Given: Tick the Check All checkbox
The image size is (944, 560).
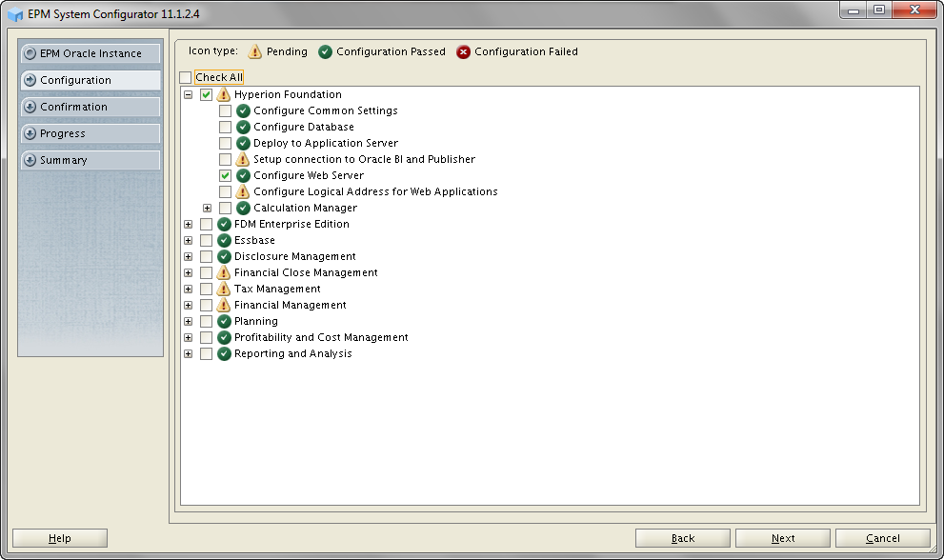Looking at the screenshot, I should pyautogui.click(x=186, y=78).
